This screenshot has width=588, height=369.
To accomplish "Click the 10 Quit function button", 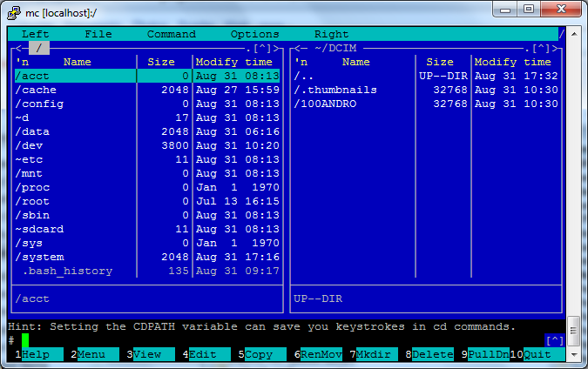I will 537,354.
